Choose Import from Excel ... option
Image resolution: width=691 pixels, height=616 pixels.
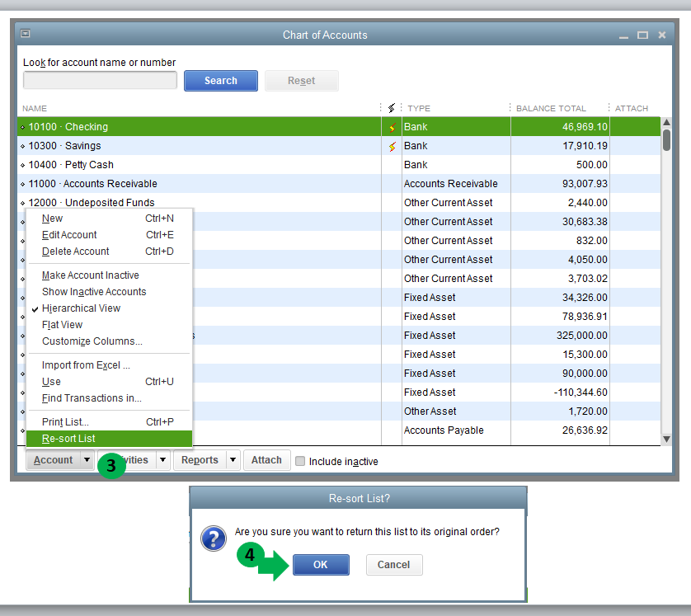[x=110, y=365]
